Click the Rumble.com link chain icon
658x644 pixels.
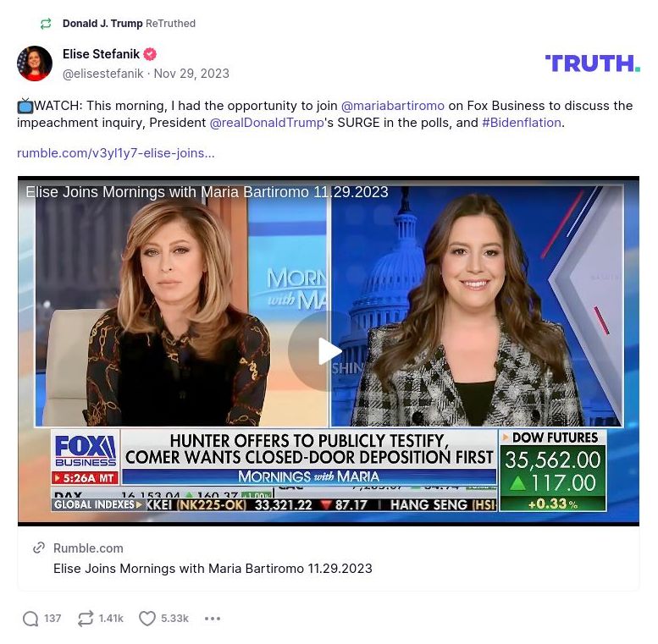tap(39, 548)
